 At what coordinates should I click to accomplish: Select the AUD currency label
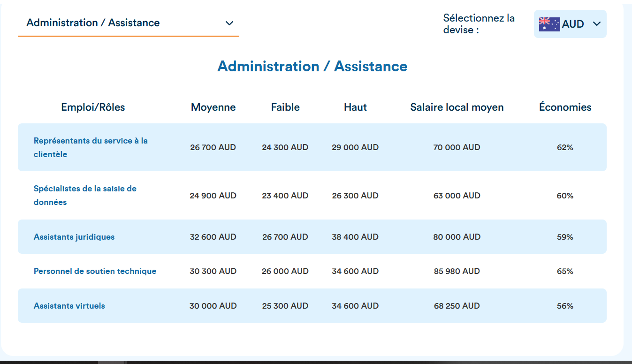[573, 24]
